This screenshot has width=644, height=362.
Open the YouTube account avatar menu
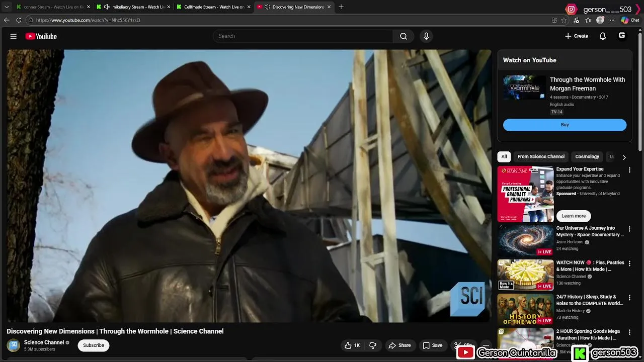tap(622, 36)
